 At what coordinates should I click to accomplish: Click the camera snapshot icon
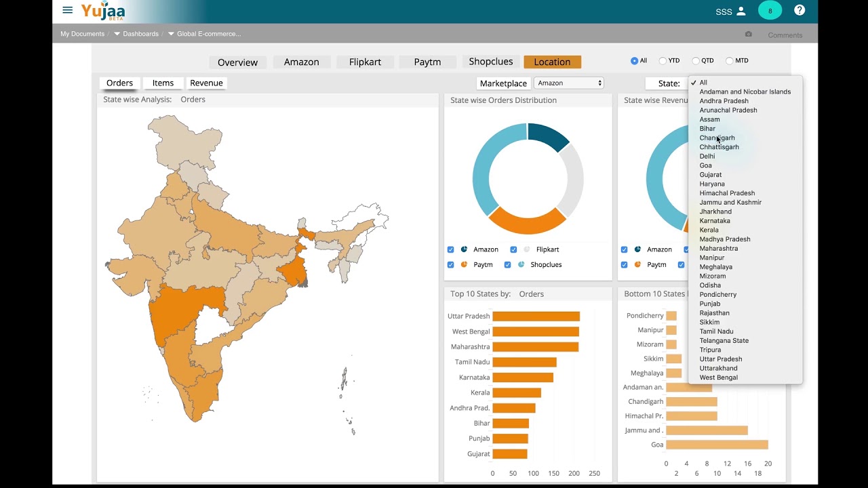(x=749, y=34)
